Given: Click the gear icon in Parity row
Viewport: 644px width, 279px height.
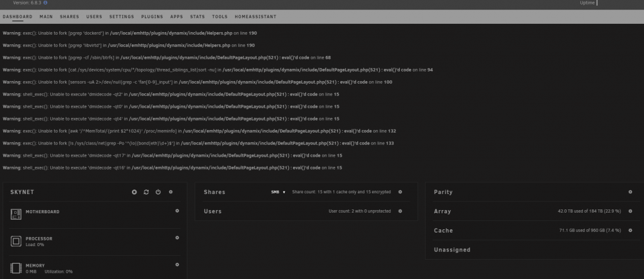Looking at the screenshot, I should [630, 192].
